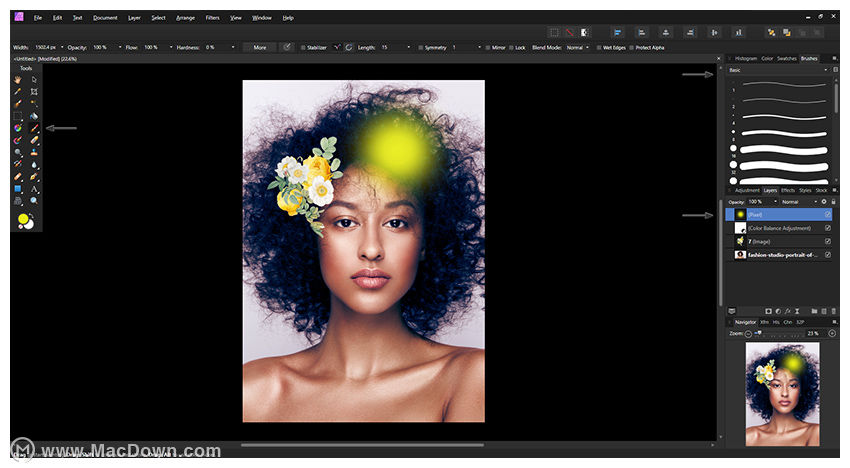
Task: Hide the fashion-studio-portrait layer
Action: [828, 255]
